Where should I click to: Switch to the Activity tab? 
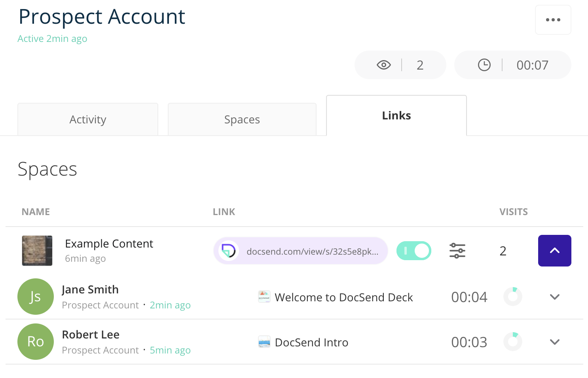tap(87, 119)
